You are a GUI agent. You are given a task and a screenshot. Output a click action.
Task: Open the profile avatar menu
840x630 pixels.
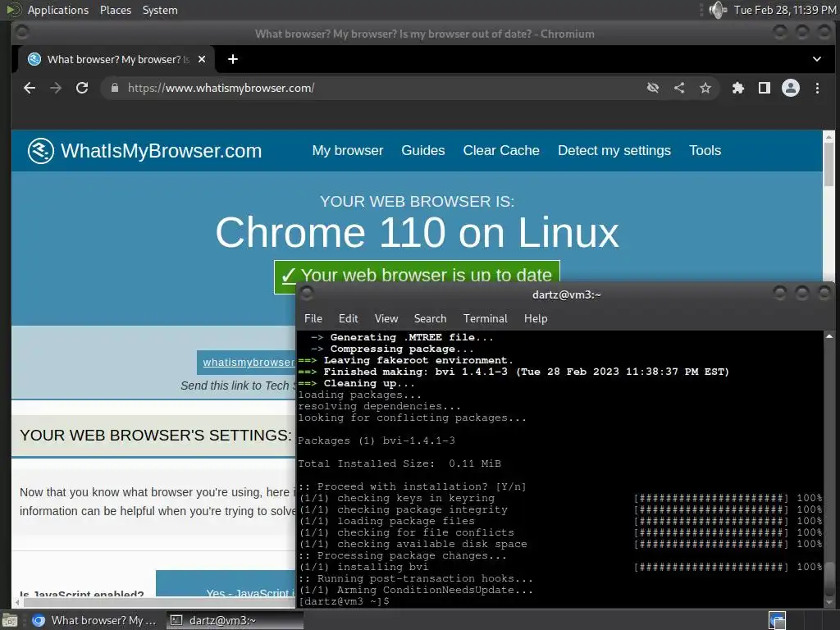791,88
